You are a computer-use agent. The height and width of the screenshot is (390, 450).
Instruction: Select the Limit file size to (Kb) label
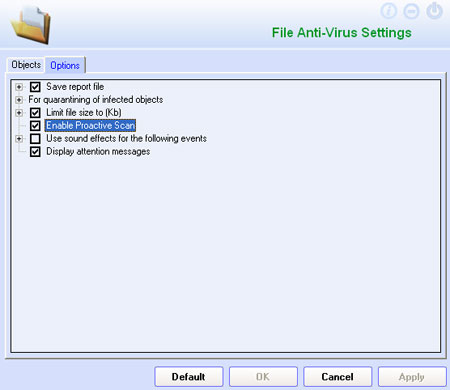(84, 113)
